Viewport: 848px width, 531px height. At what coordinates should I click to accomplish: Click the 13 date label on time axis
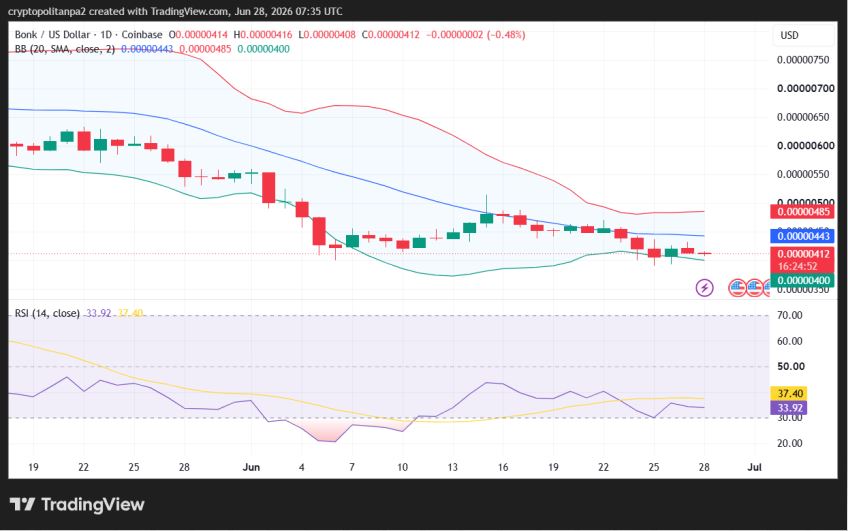click(452, 467)
